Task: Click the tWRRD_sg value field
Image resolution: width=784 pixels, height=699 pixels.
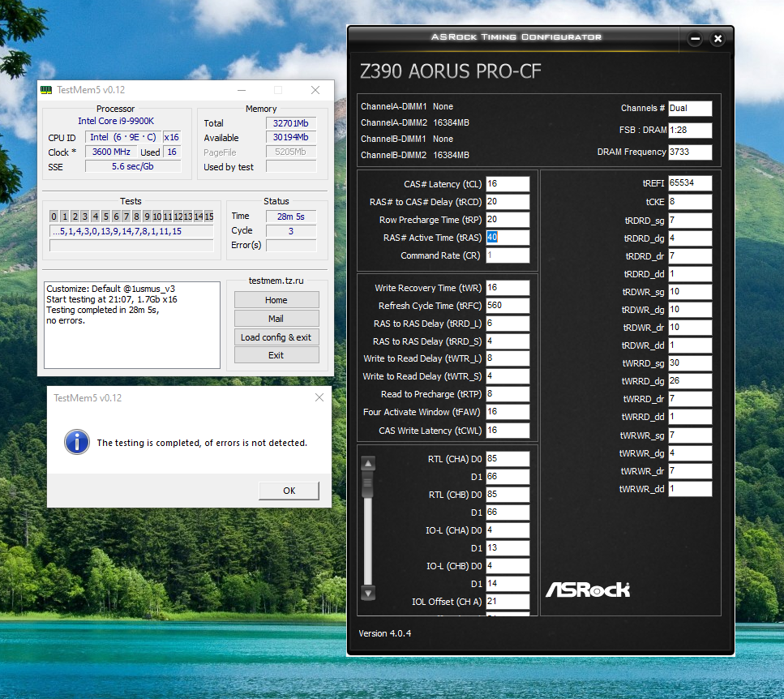Action: 690,363
